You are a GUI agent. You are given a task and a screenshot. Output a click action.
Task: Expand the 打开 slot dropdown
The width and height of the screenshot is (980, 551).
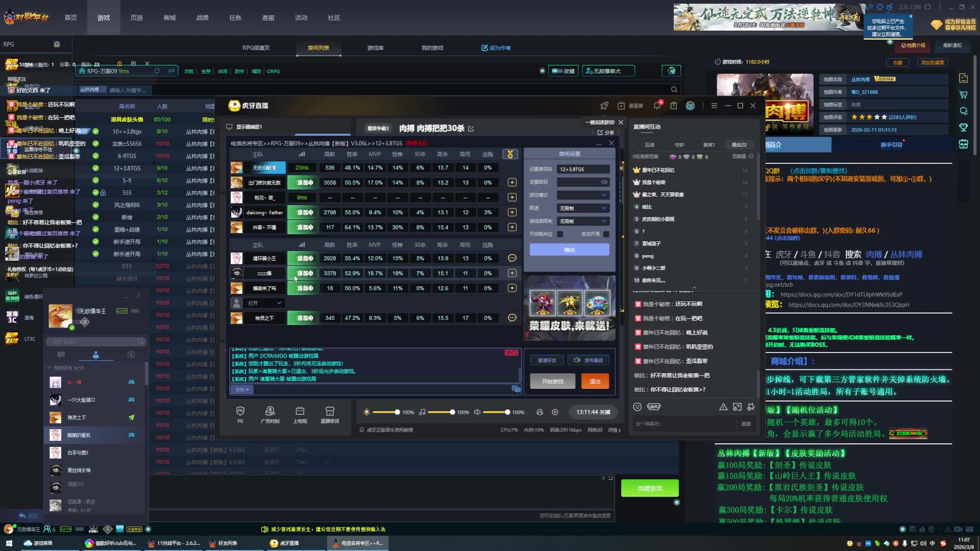[x=265, y=303]
